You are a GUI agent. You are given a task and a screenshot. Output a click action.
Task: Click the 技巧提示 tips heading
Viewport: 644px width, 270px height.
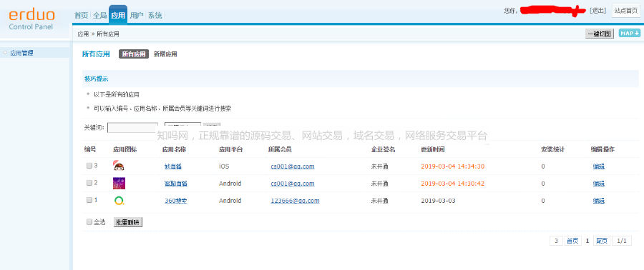pyautogui.click(x=97, y=79)
